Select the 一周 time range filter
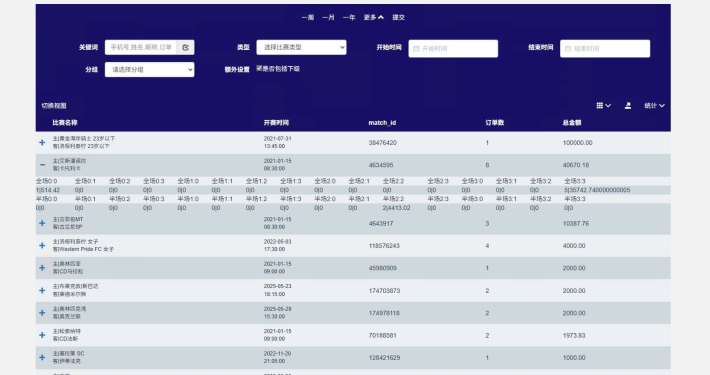 pyautogui.click(x=308, y=17)
